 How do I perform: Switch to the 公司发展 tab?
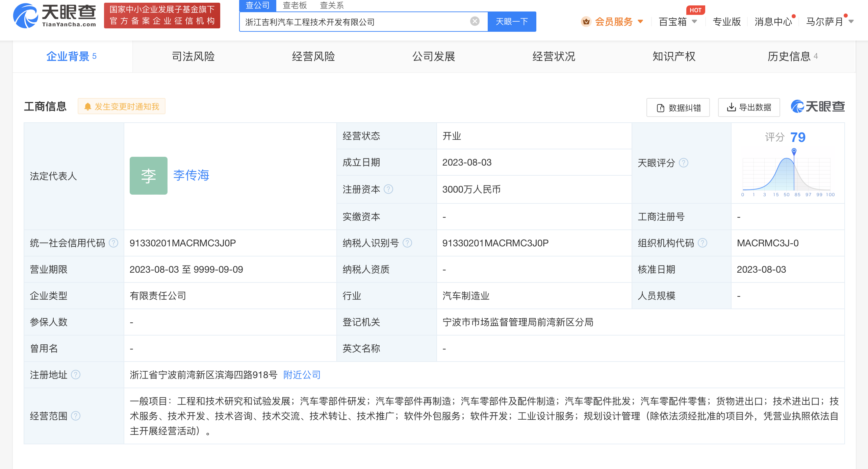coord(434,56)
